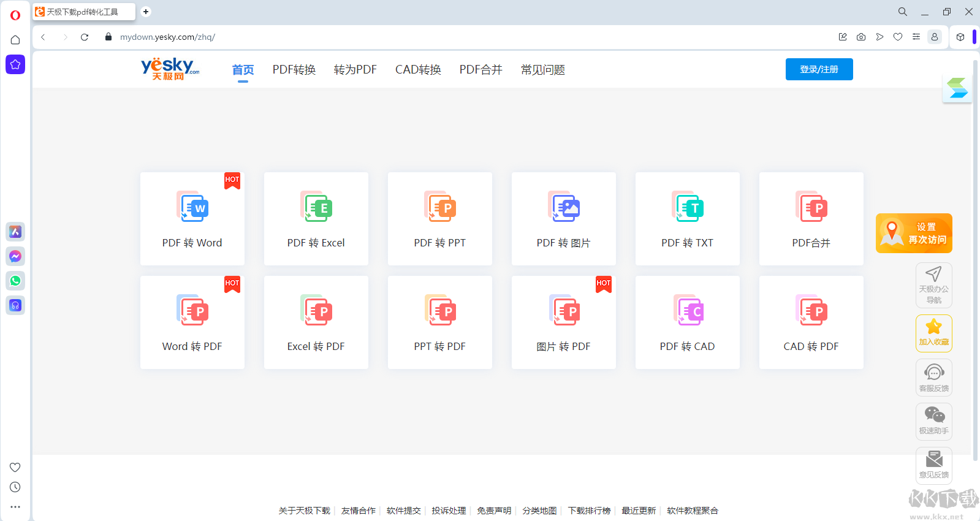Switch to the PDF转换 navigation tab

[294, 70]
